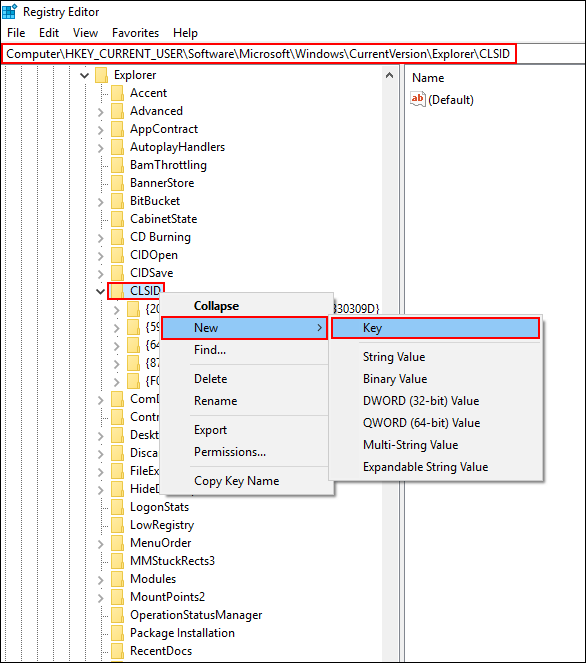The image size is (586, 663).
Task: Click the tree scrollbar up arrow
Action: (x=389, y=76)
